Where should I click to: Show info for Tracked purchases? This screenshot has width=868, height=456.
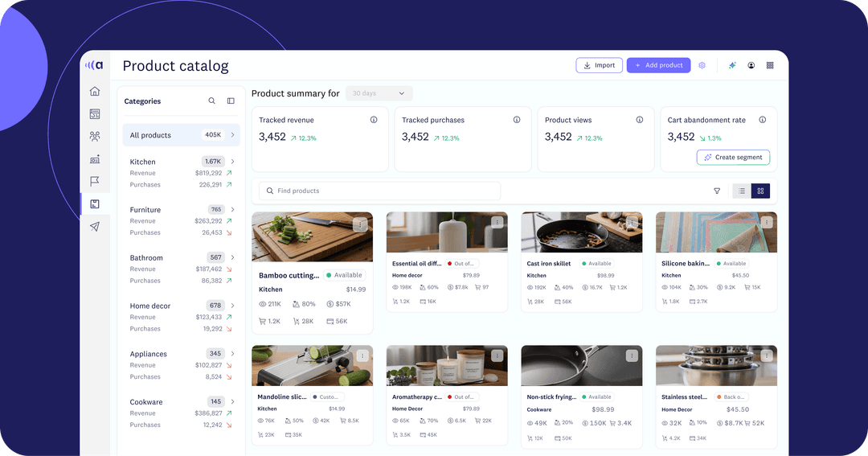[517, 120]
